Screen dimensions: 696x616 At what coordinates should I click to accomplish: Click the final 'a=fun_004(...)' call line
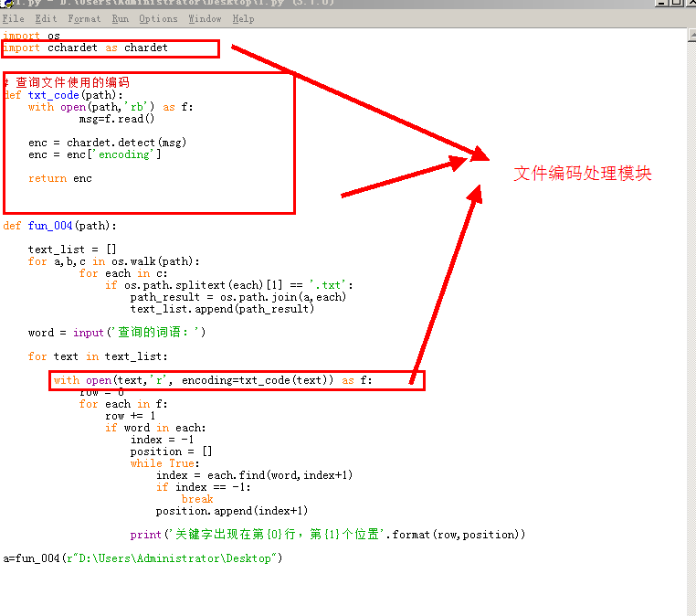142,558
